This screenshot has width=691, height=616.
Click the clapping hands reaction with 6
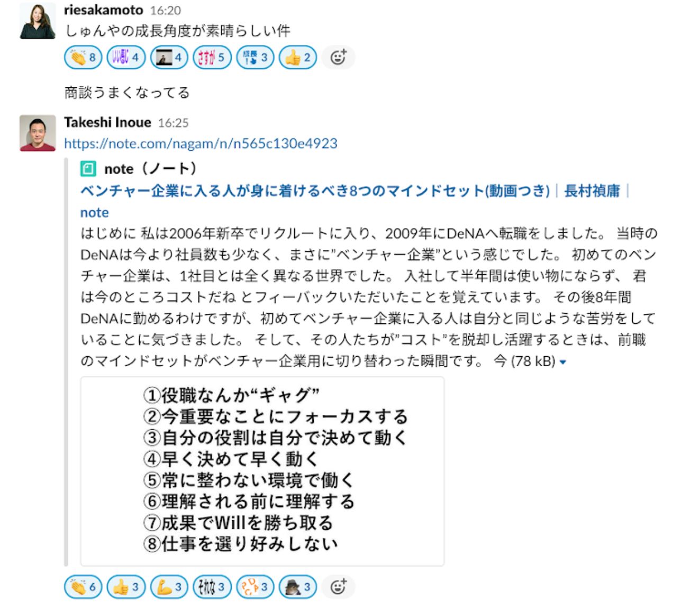pos(83,587)
